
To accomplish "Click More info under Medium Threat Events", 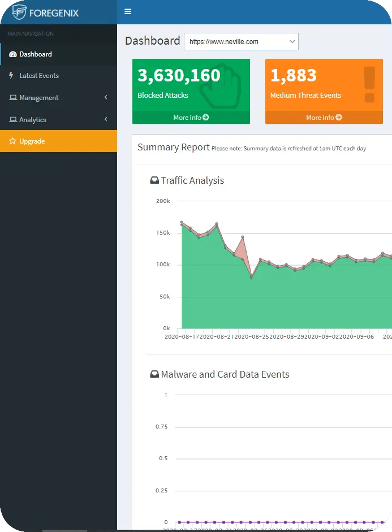I will coord(324,118).
